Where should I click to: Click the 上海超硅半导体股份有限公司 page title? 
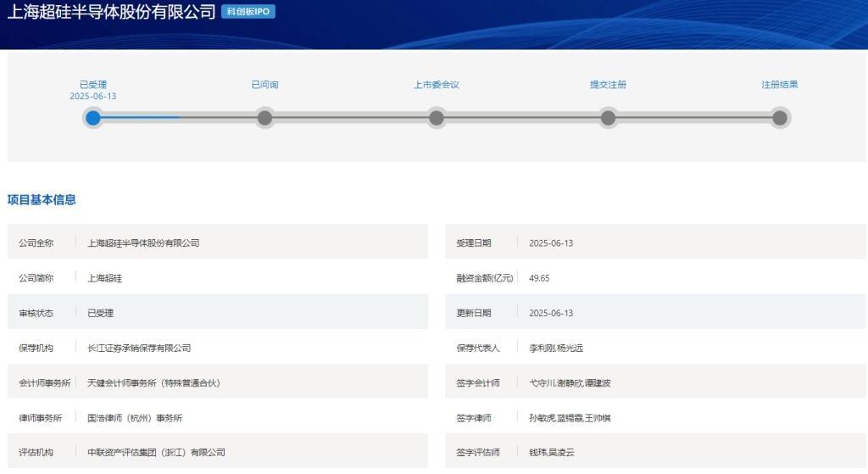111,13
